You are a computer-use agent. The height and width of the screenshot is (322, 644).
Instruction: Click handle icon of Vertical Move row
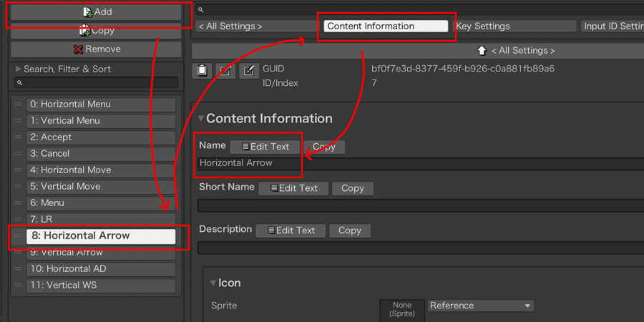click(x=18, y=187)
